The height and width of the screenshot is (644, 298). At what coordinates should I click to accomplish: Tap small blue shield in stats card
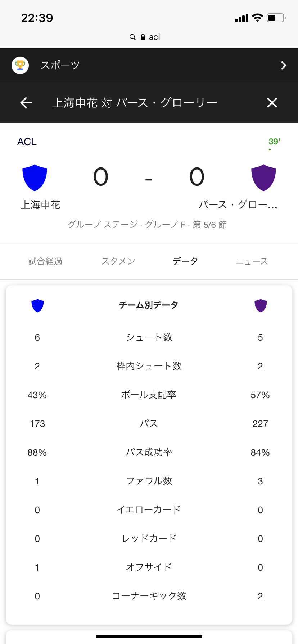coord(37,305)
